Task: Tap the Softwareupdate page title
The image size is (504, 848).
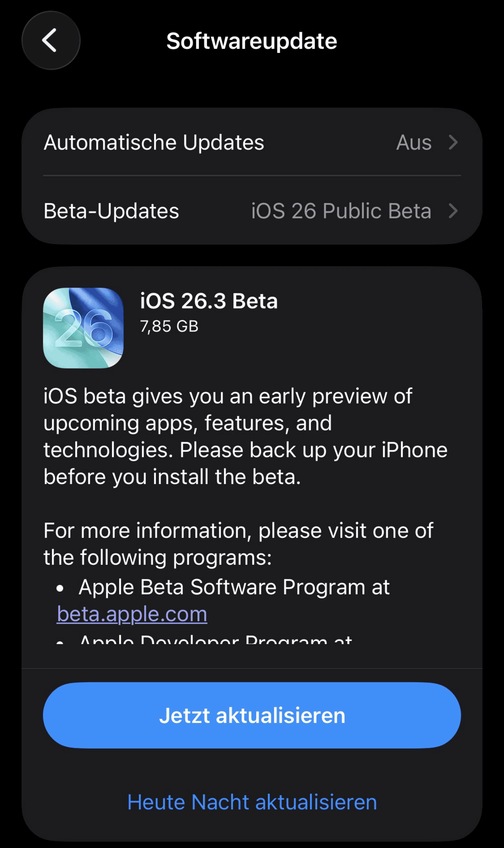Action: click(252, 41)
